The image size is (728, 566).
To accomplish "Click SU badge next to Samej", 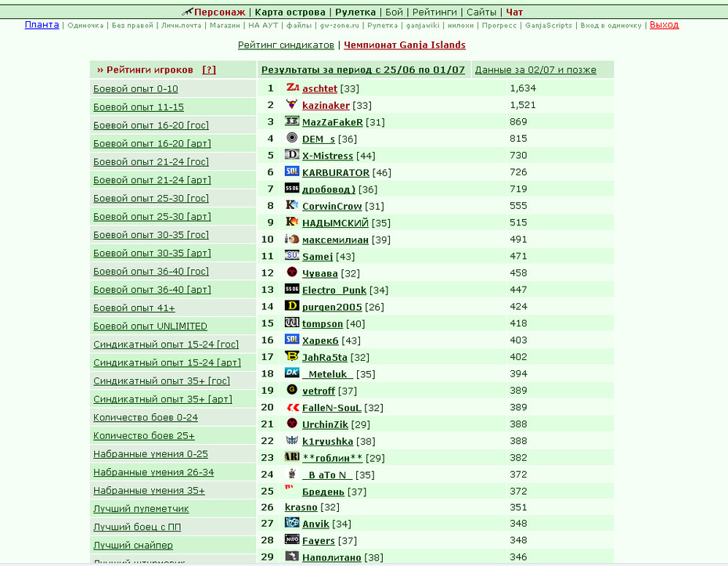I will tap(292, 255).
